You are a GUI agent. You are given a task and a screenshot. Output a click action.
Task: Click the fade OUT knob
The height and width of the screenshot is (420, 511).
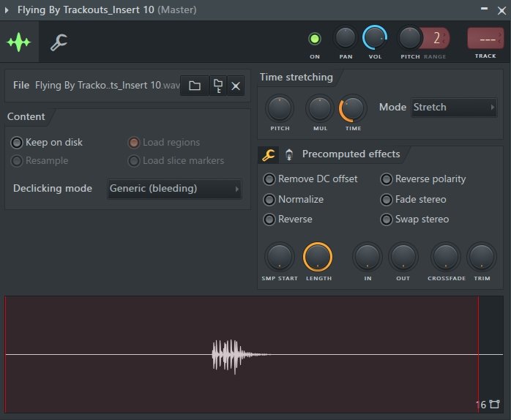pos(403,257)
